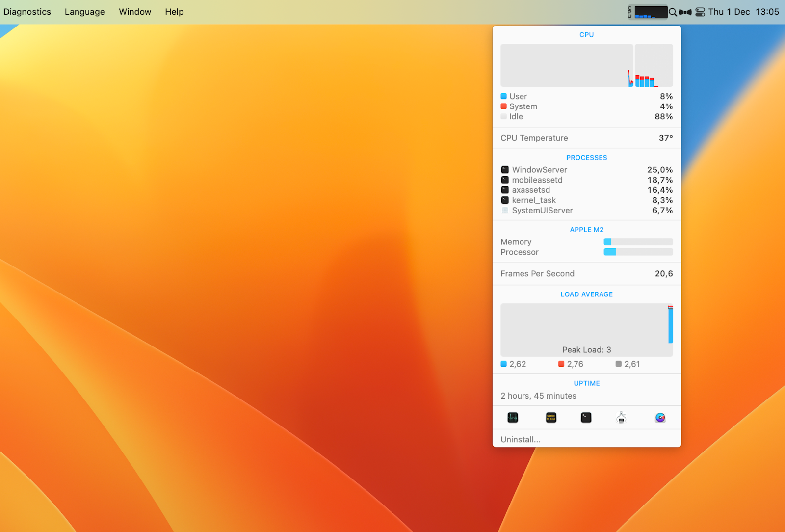The width and height of the screenshot is (785, 532).
Task: Open the Language menu
Action: [85, 12]
